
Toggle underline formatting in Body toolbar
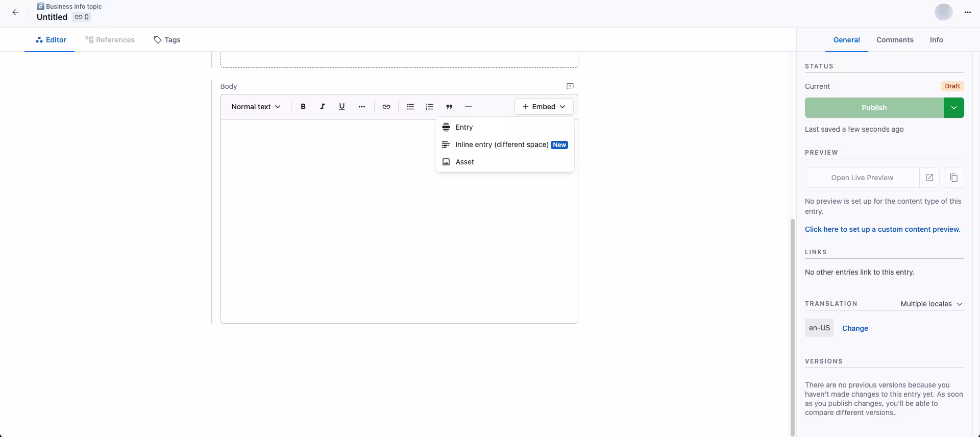(342, 107)
